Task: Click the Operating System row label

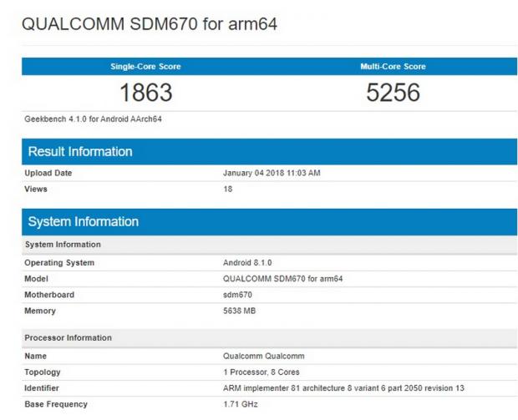Action: coord(59,262)
